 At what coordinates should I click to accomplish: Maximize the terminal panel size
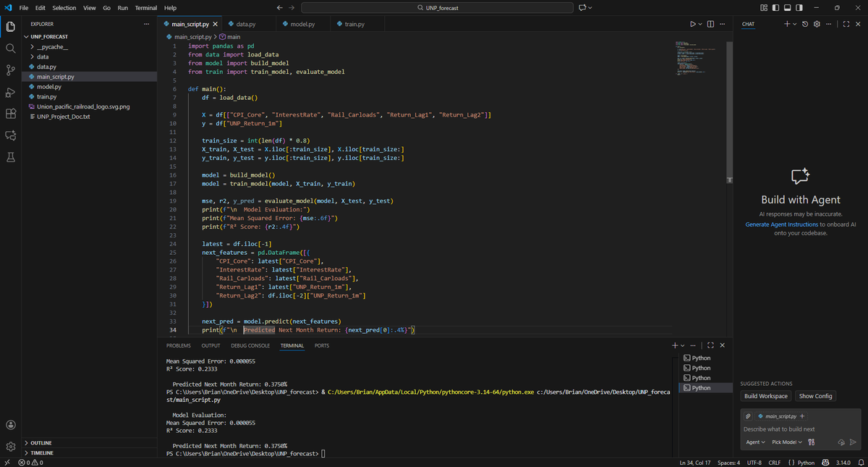[x=710, y=345]
